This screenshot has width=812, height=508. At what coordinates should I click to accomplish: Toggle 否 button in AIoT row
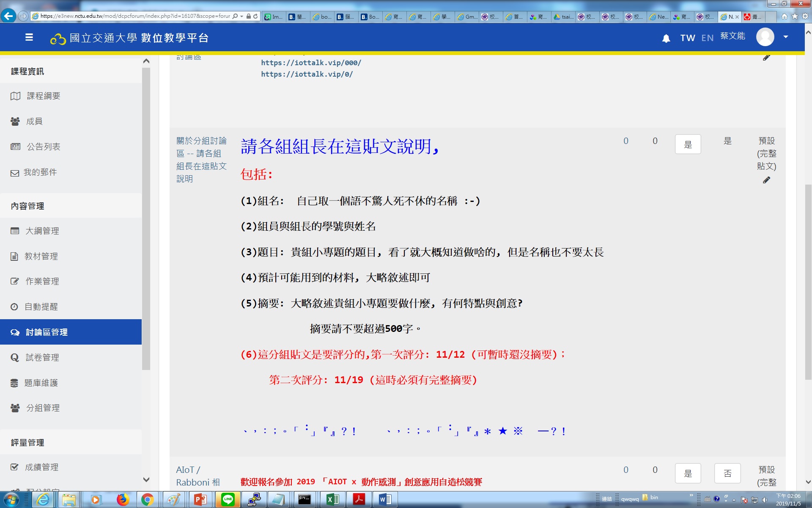(x=727, y=473)
